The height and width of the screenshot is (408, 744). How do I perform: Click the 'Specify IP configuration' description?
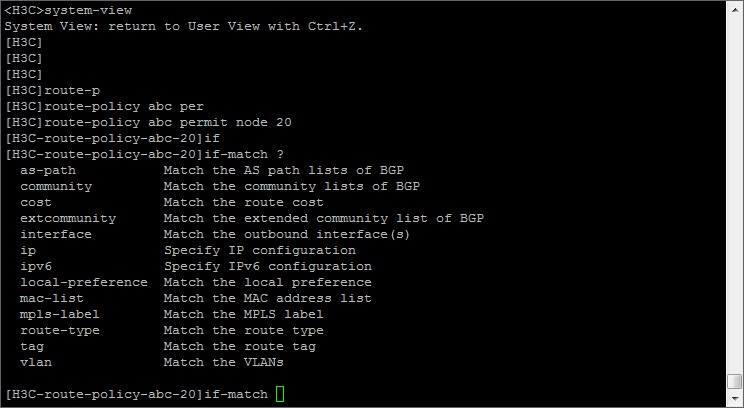(x=259, y=250)
